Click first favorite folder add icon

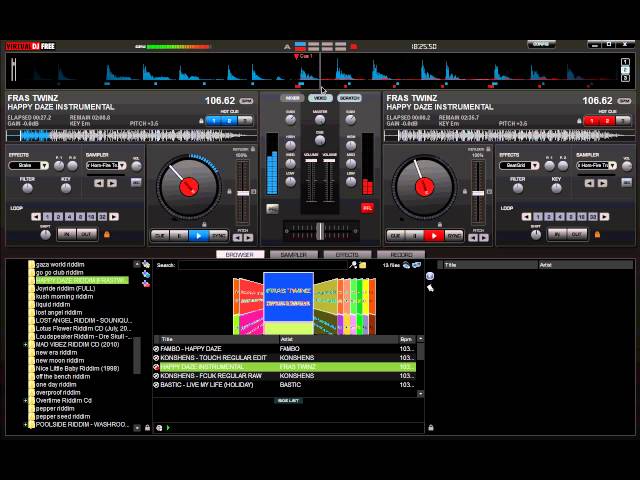tap(145, 264)
